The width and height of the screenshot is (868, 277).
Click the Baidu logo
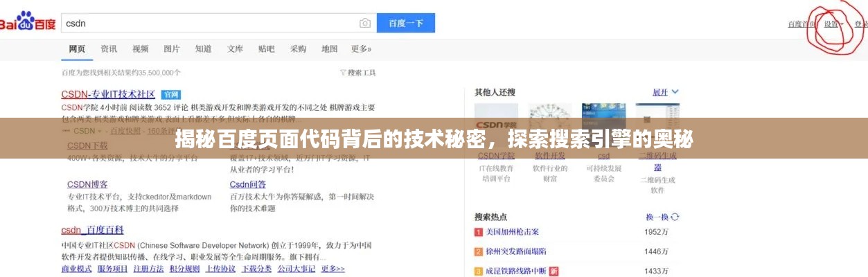click(x=28, y=22)
